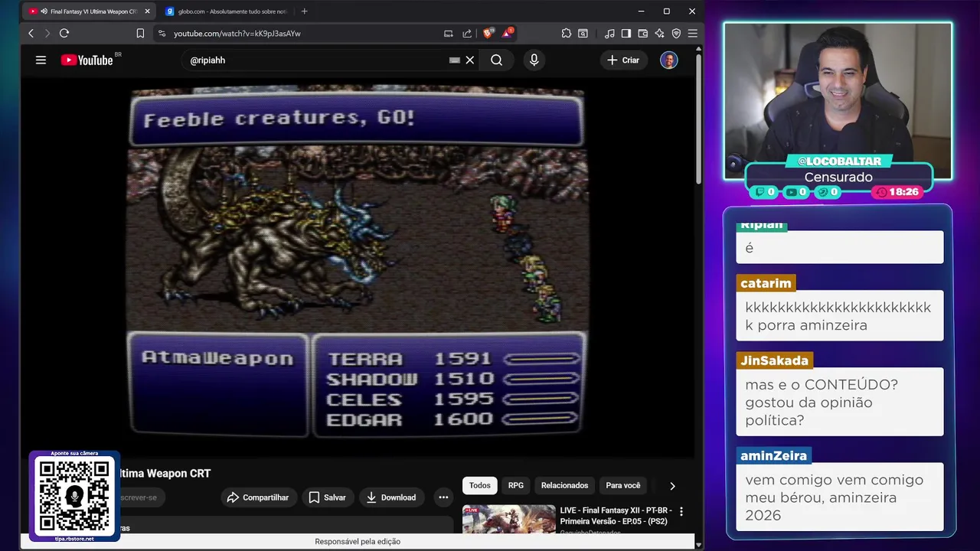Open options menu for Final Fantasy XII video
This screenshot has height=551, width=980.
pyautogui.click(x=681, y=511)
